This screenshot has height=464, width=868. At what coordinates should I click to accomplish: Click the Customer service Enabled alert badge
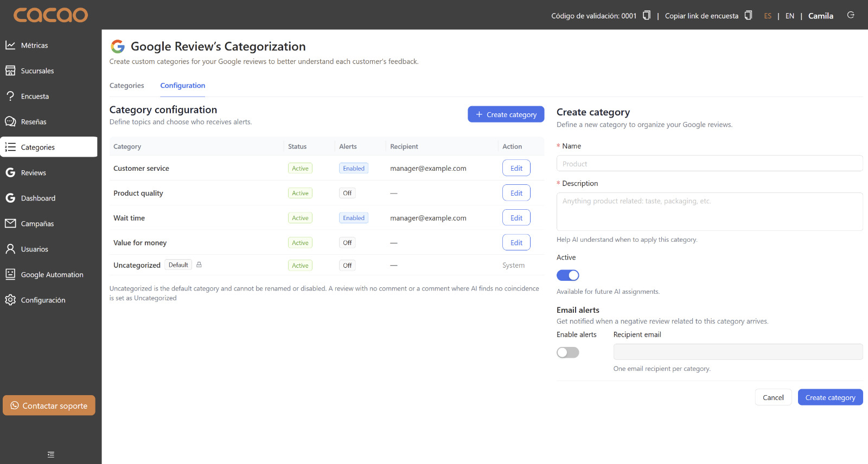point(354,168)
